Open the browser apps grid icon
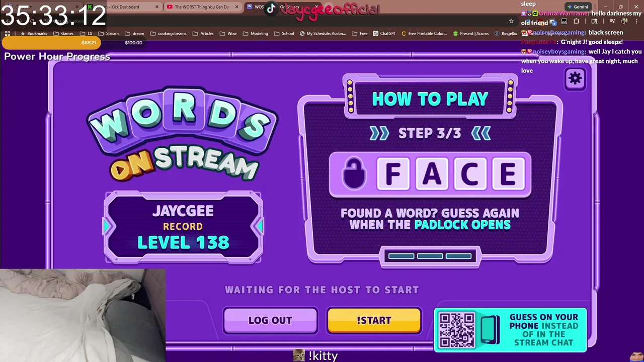 (7, 34)
